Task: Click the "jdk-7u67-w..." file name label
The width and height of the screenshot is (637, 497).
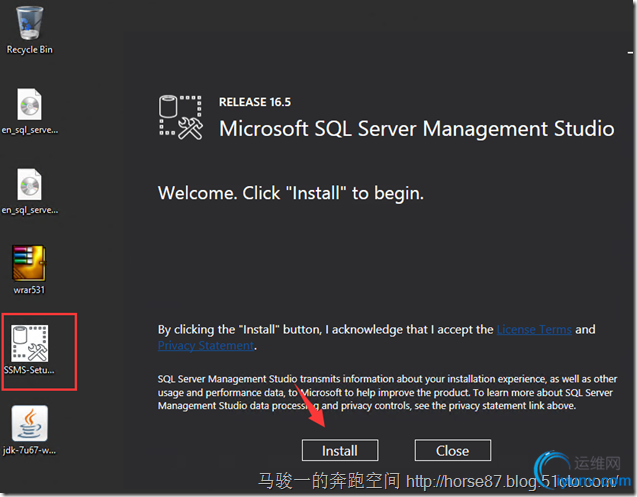Action: [x=29, y=450]
